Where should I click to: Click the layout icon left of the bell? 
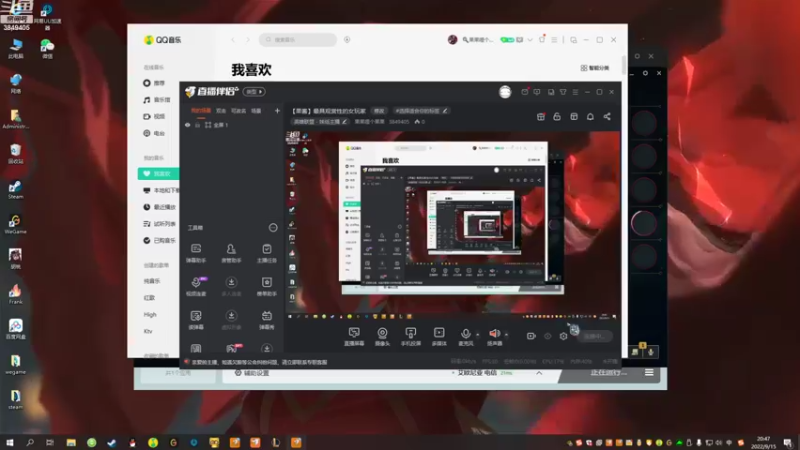(x=574, y=117)
